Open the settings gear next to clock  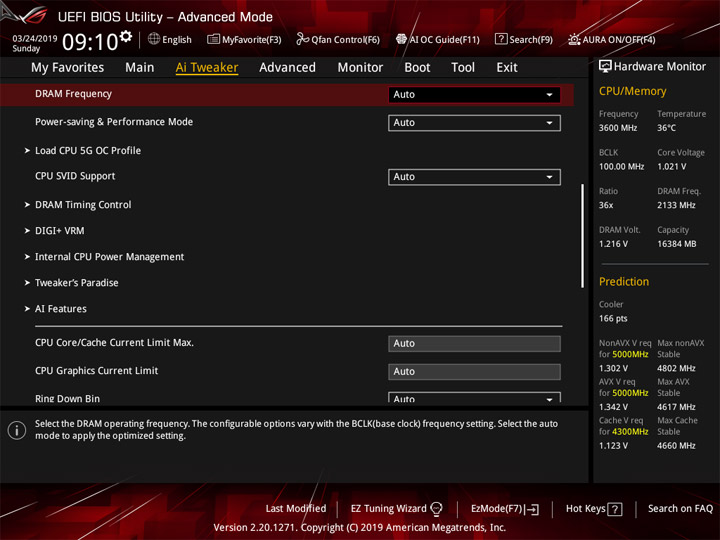(x=126, y=36)
